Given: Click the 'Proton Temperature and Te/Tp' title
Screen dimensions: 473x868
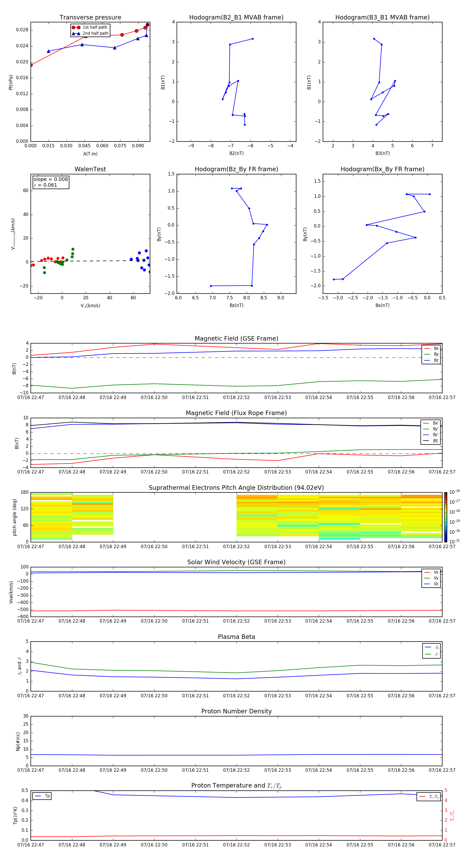Looking at the screenshot, I should click(x=236, y=786).
